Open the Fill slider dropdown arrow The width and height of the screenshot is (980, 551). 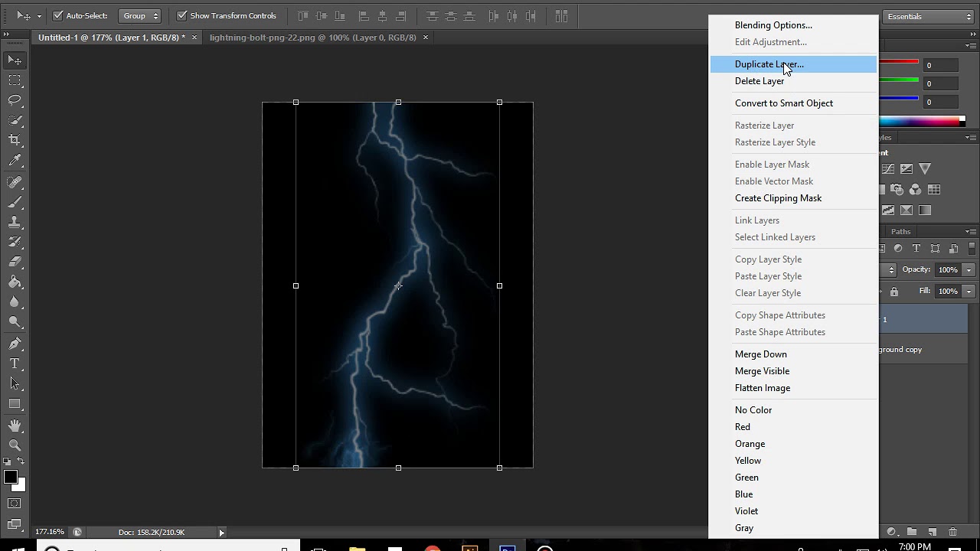tap(969, 292)
